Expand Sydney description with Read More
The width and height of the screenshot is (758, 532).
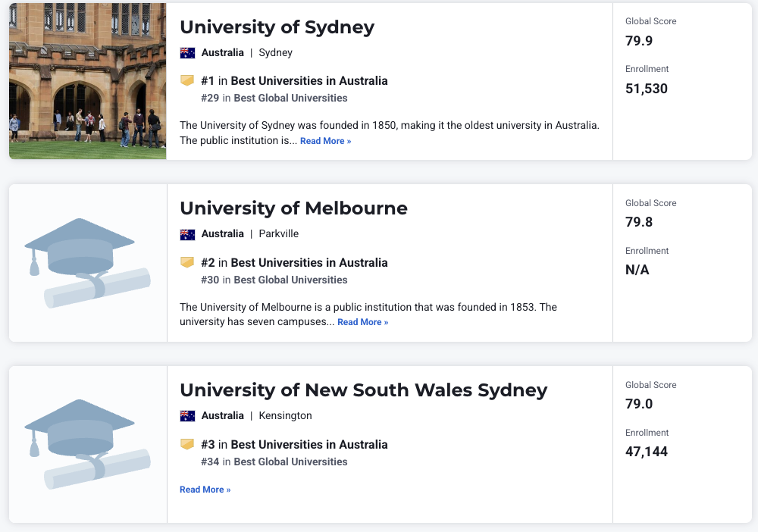pos(325,141)
